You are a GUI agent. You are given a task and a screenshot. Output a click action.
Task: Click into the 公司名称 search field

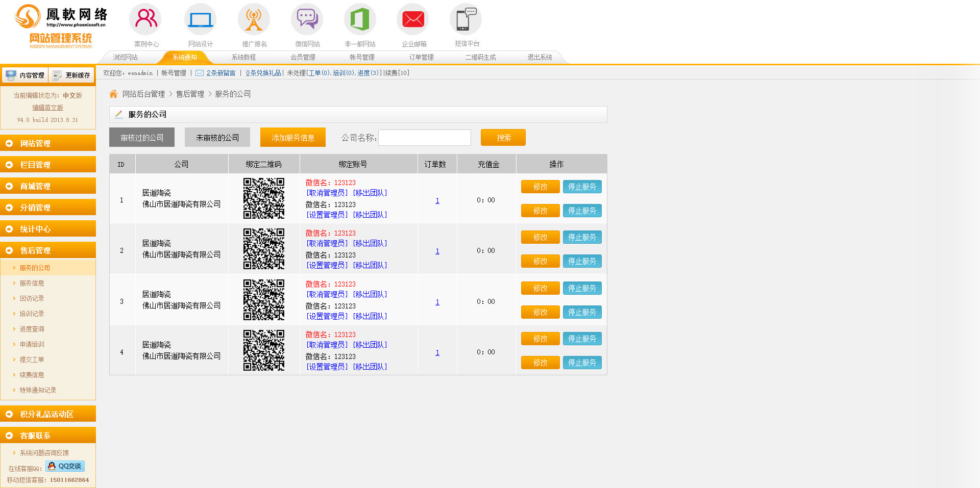[424, 138]
